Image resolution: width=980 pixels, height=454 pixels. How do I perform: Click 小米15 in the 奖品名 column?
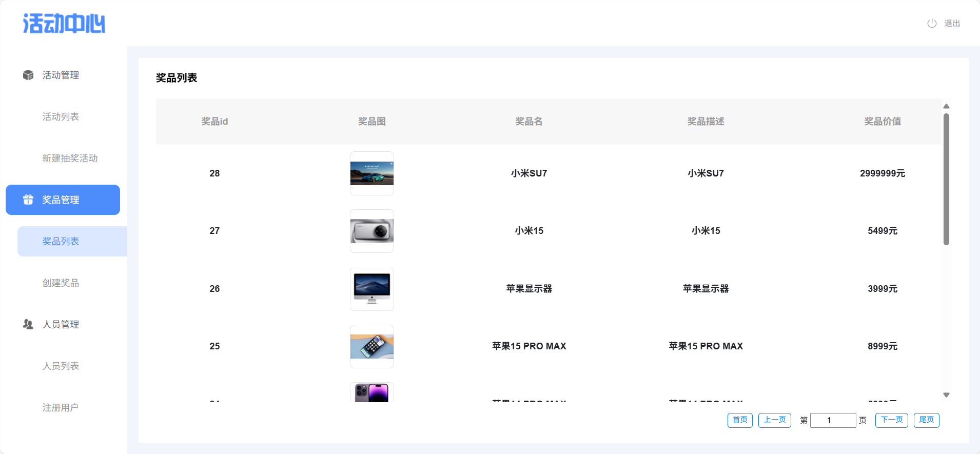[x=529, y=231]
